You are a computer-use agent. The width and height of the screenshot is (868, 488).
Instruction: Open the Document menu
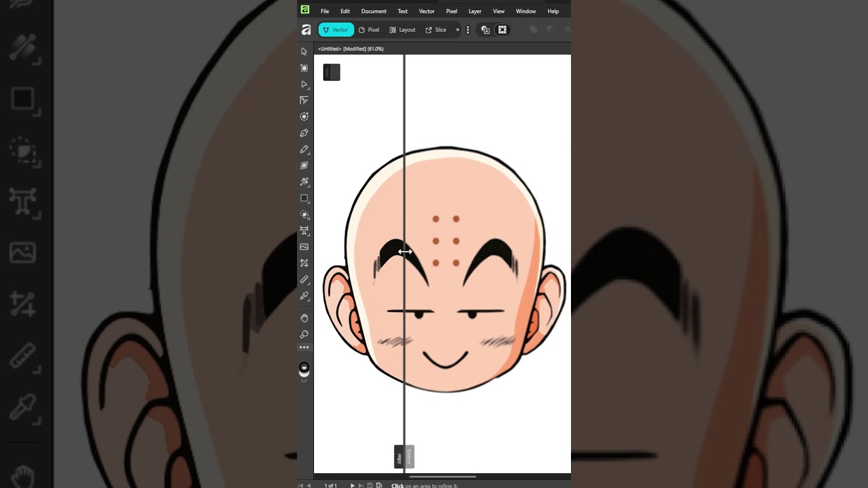click(x=374, y=12)
